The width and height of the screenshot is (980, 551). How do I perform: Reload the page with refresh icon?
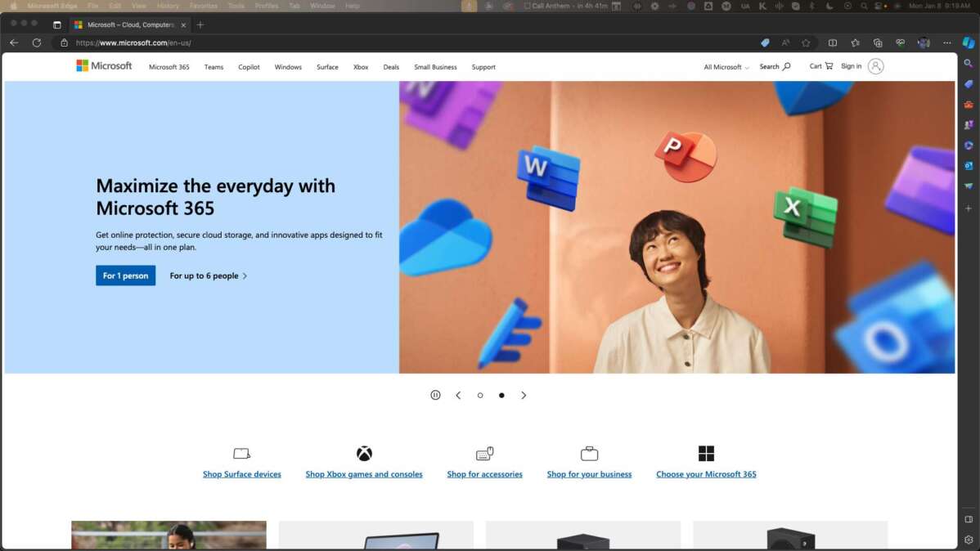click(x=37, y=43)
